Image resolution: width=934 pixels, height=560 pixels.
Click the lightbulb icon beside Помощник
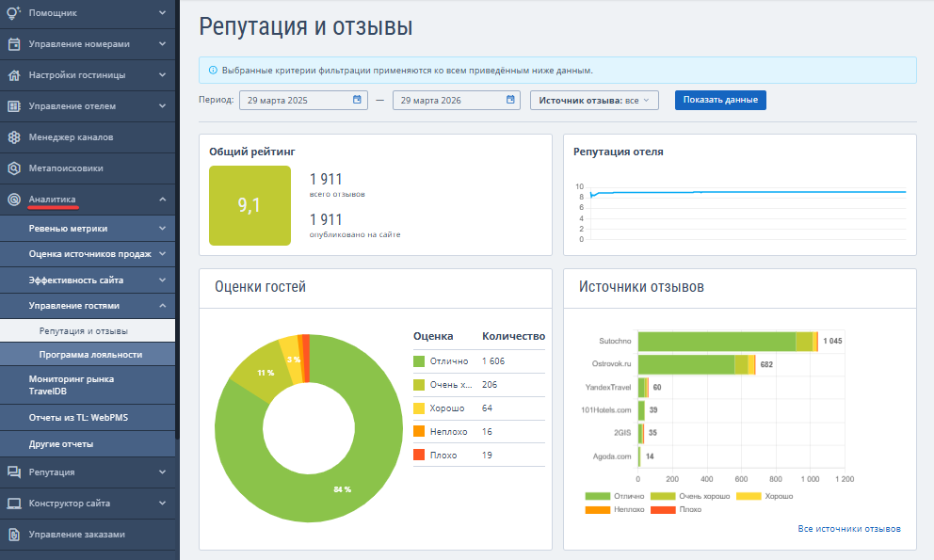point(14,13)
